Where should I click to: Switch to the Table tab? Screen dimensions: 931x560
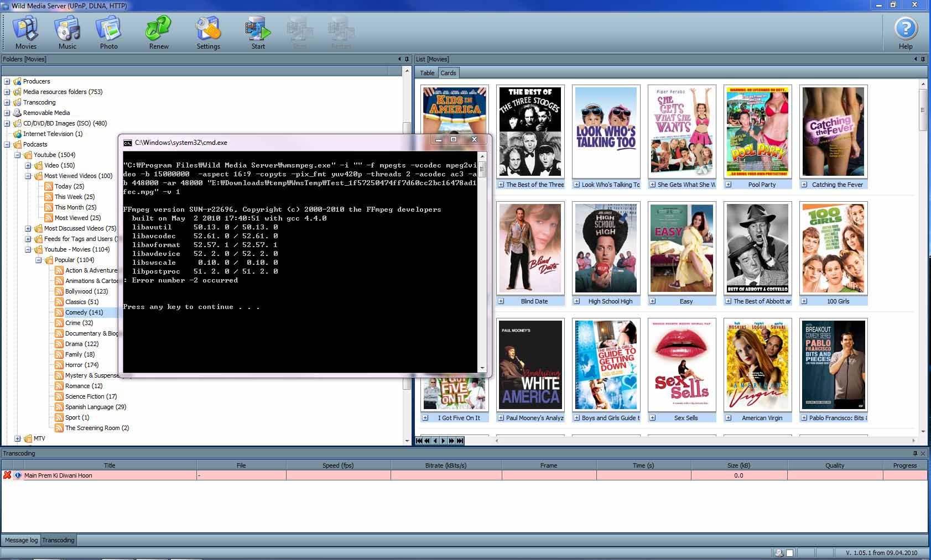427,72
